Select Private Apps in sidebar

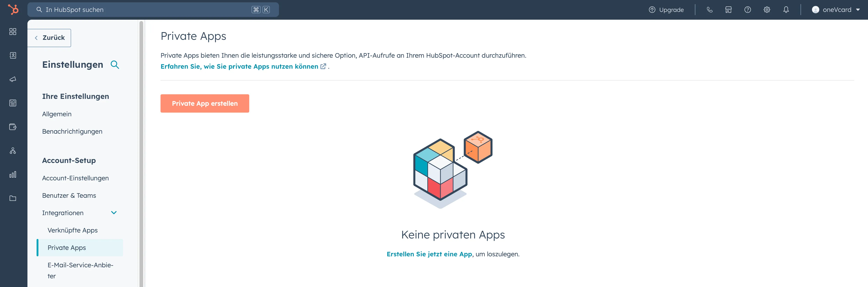point(80,248)
